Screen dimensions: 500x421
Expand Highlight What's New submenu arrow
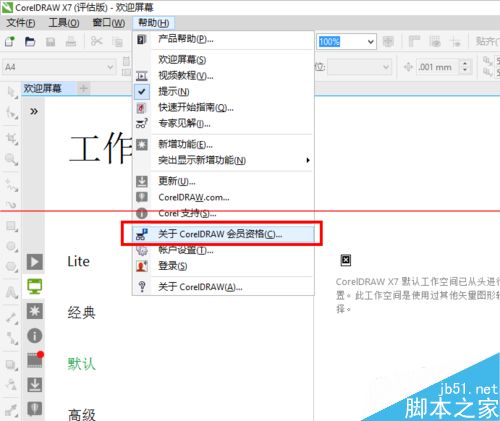point(308,160)
